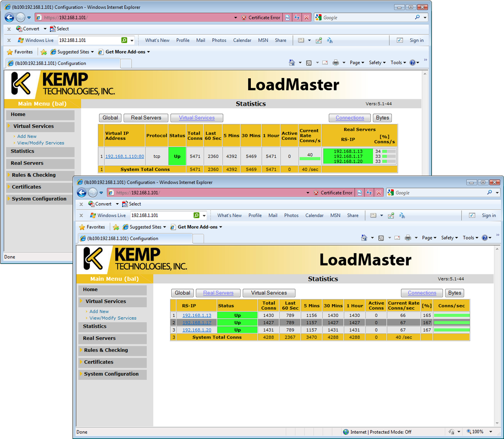The width and height of the screenshot is (504, 439).
Task: Click Profile in front Windows Live toolbar
Action: tap(255, 215)
